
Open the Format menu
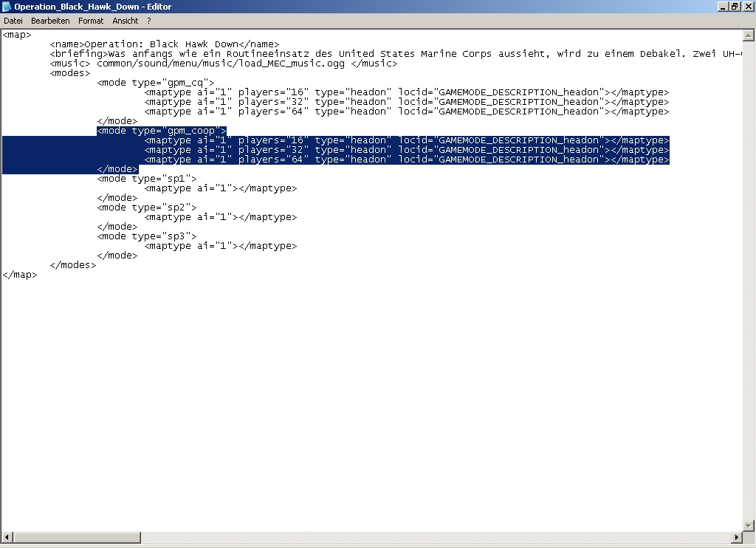pyautogui.click(x=91, y=21)
